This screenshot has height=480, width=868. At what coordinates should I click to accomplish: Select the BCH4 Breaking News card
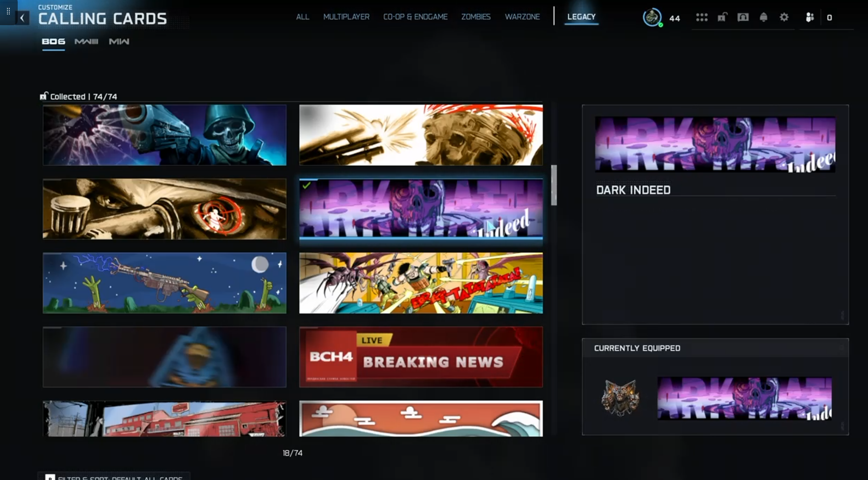[421, 357]
